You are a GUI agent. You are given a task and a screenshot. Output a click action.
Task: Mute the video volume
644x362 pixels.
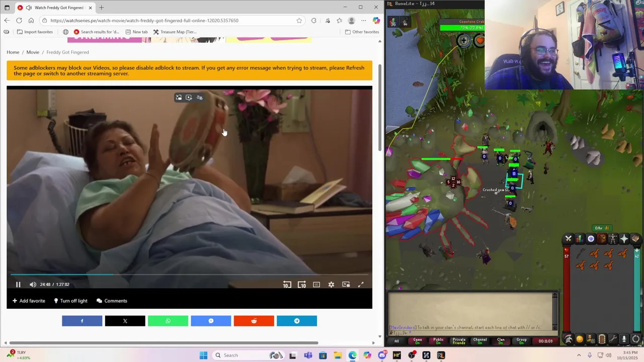[x=33, y=285]
